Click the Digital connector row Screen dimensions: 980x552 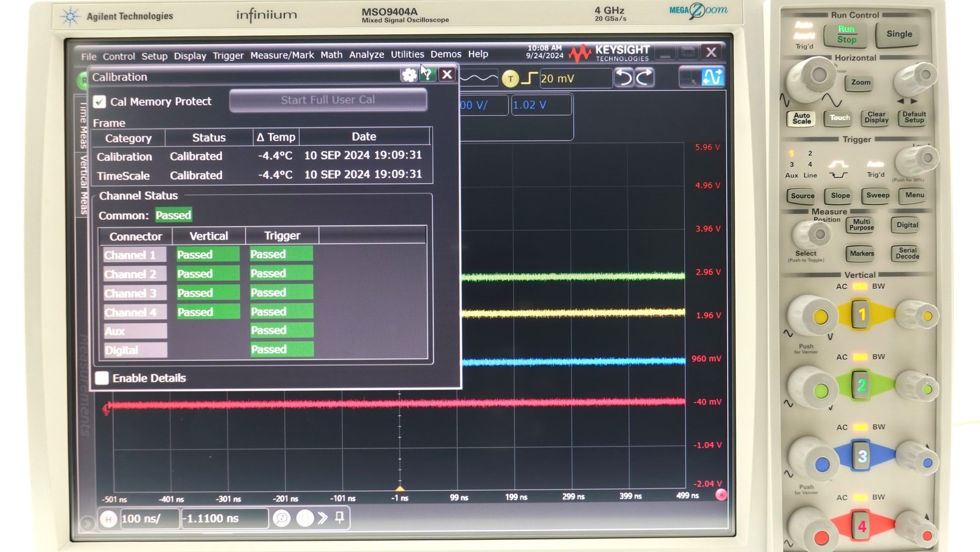tap(135, 350)
